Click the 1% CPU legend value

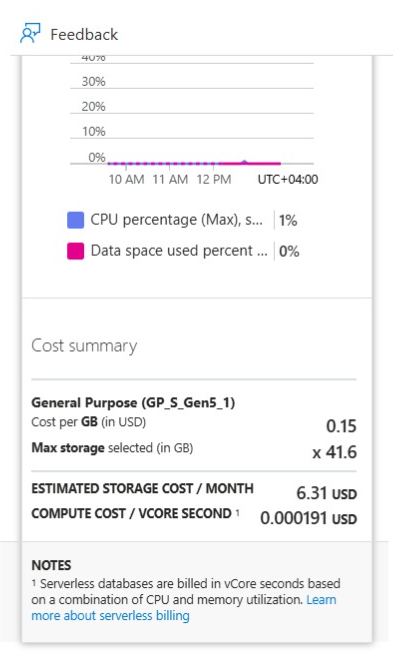pyautogui.click(x=288, y=220)
